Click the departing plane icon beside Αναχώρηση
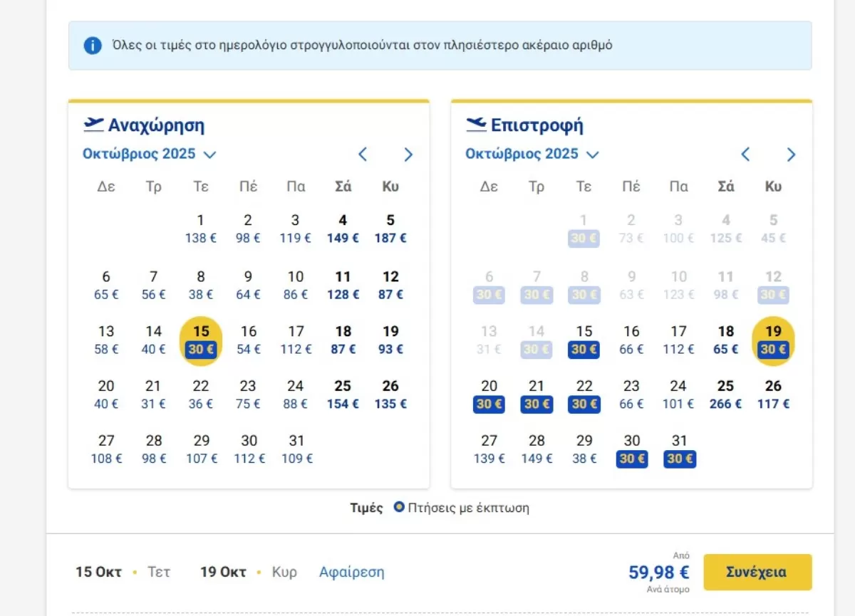The image size is (855, 616). click(93, 125)
